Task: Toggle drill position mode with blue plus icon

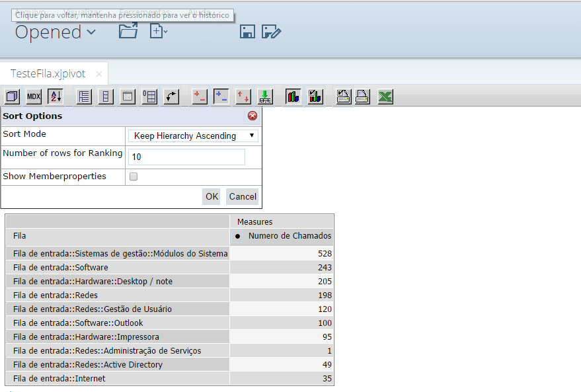Action: [221, 97]
